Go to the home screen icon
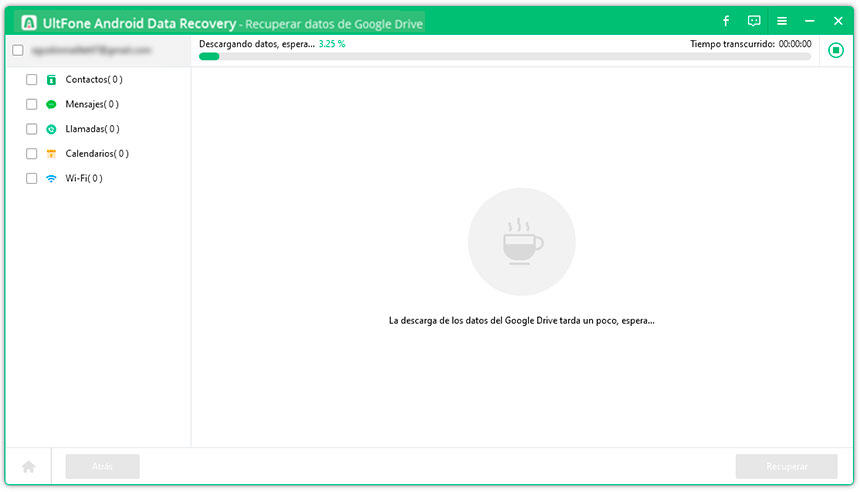Viewport: 860px width, 492px height. (29, 466)
